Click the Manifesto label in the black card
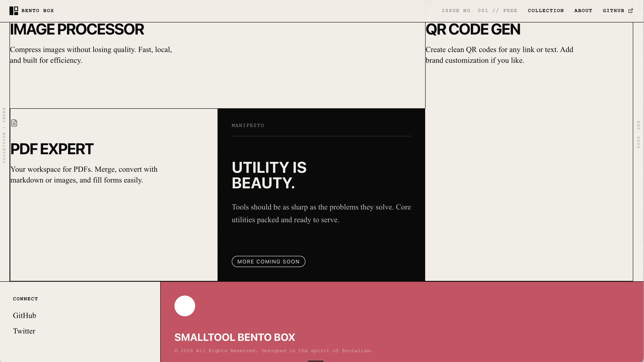The width and height of the screenshot is (644, 362). tap(247, 125)
